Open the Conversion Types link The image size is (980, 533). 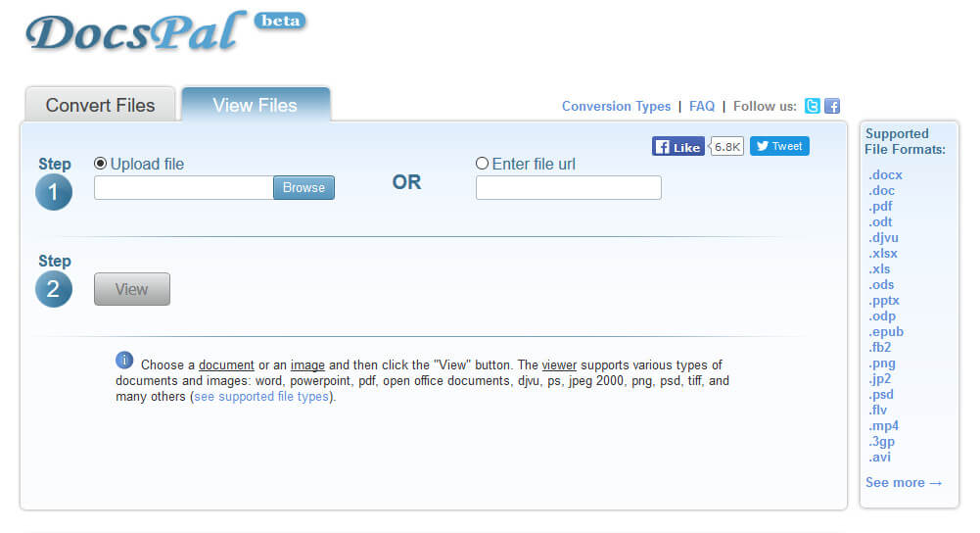point(616,107)
